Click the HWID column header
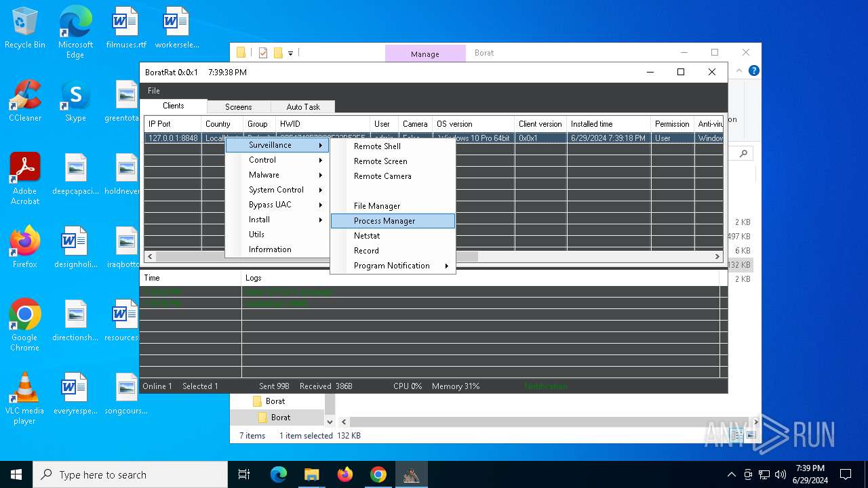 (x=323, y=124)
